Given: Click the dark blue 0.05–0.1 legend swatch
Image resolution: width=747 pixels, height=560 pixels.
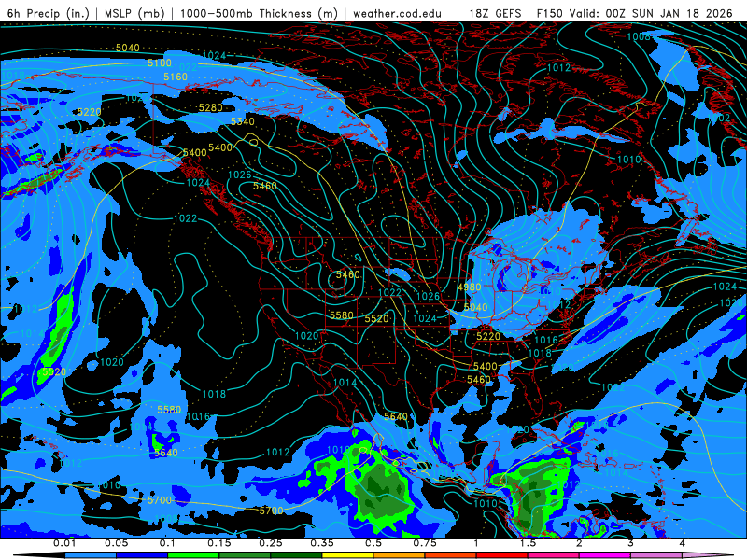Looking at the screenshot, I should 142,555.
